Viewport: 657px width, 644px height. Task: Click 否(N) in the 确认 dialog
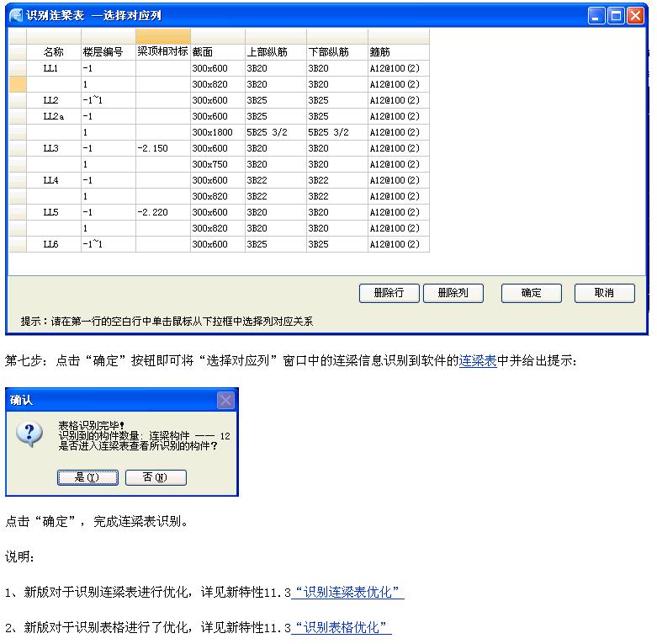[156, 477]
